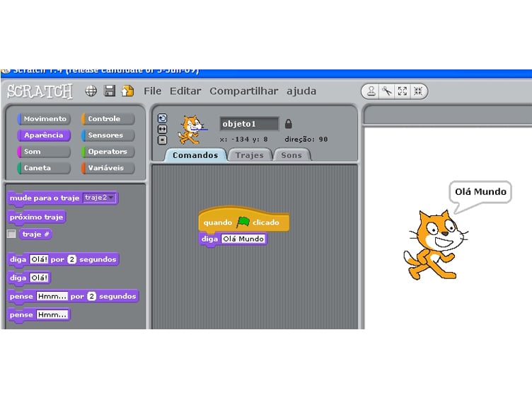Screen dimensions: 532x398
Task: Click Olá! field in diga por segundos block
Action: pos(40,259)
